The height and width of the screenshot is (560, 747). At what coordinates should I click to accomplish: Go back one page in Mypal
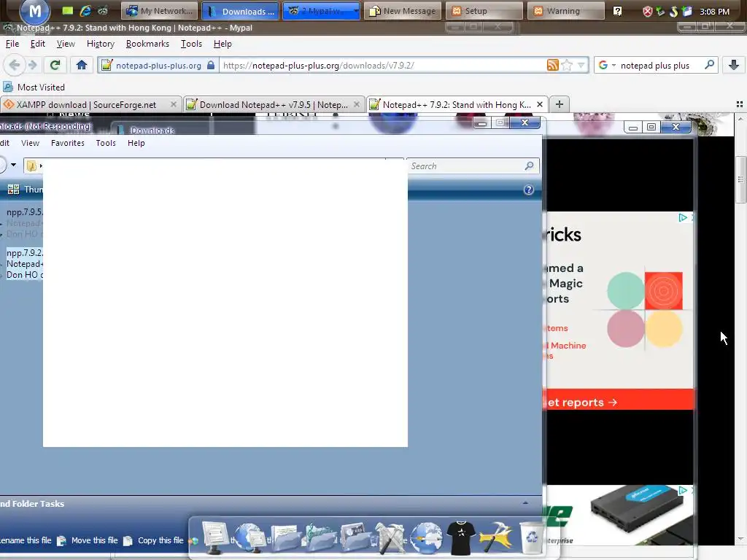[15, 65]
